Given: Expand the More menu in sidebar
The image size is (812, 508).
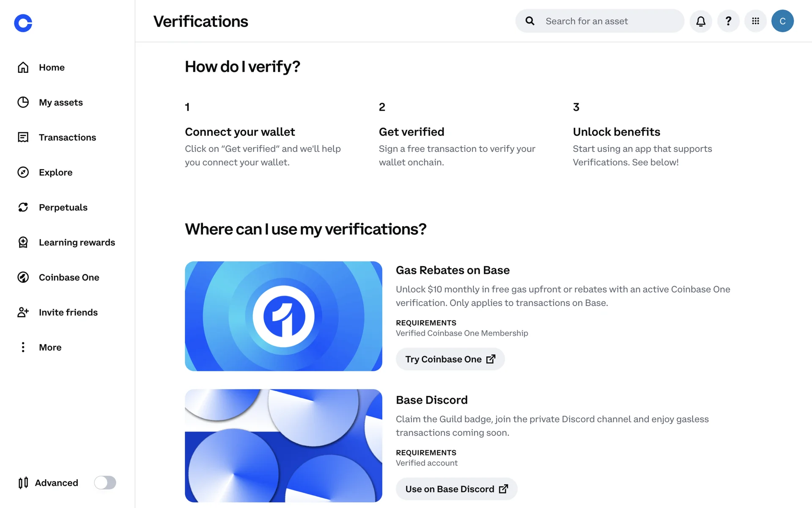Looking at the screenshot, I should 50,348.
